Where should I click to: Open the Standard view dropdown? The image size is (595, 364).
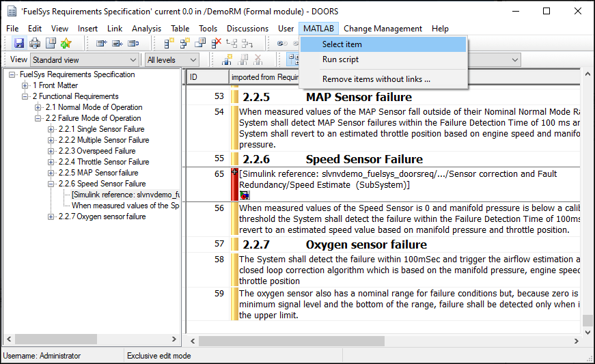click(85, 60)
